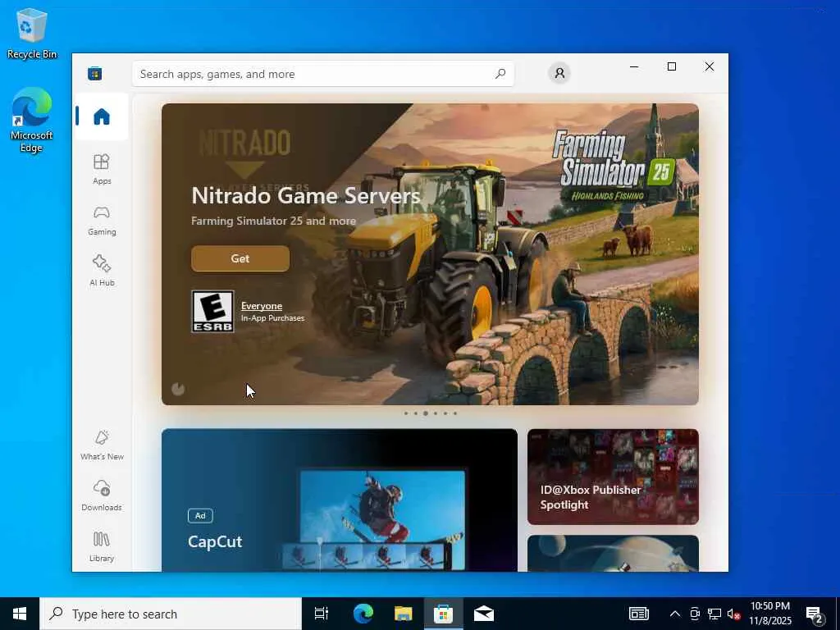Open File Explorer from the taskbar
Viewport: 840px width, 630px height.
(404, 614)
